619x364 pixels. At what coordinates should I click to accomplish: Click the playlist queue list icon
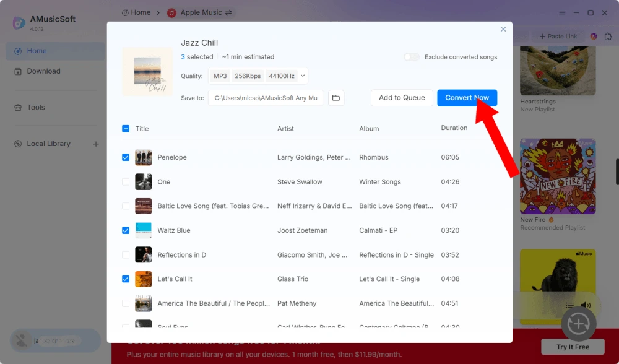click(569, 305)
